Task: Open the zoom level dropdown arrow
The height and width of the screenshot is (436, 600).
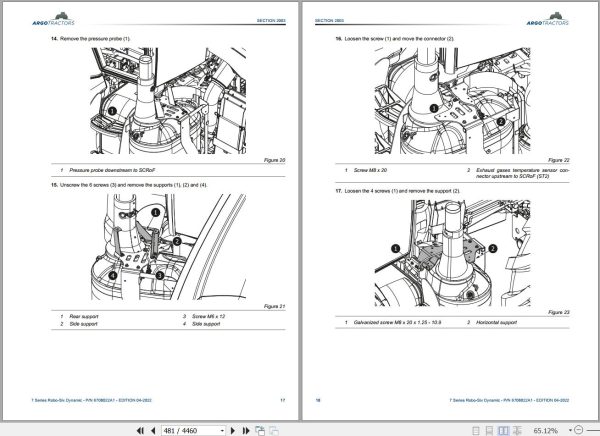Action: pos(570,431)
